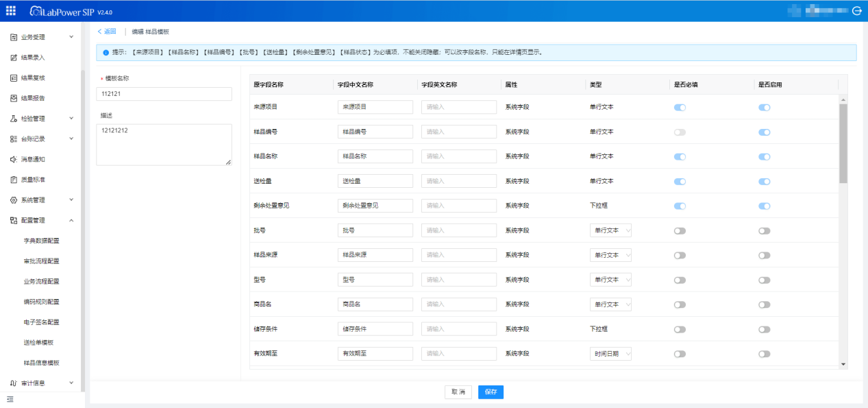Click the 取消 button

click(458, 392)
